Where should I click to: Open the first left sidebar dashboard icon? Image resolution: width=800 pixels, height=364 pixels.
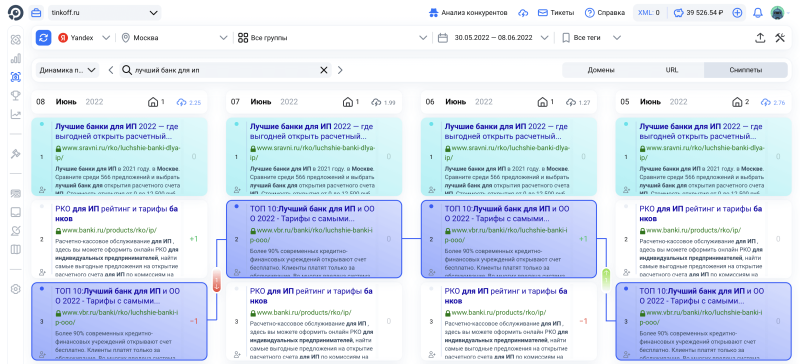[16, 40]
